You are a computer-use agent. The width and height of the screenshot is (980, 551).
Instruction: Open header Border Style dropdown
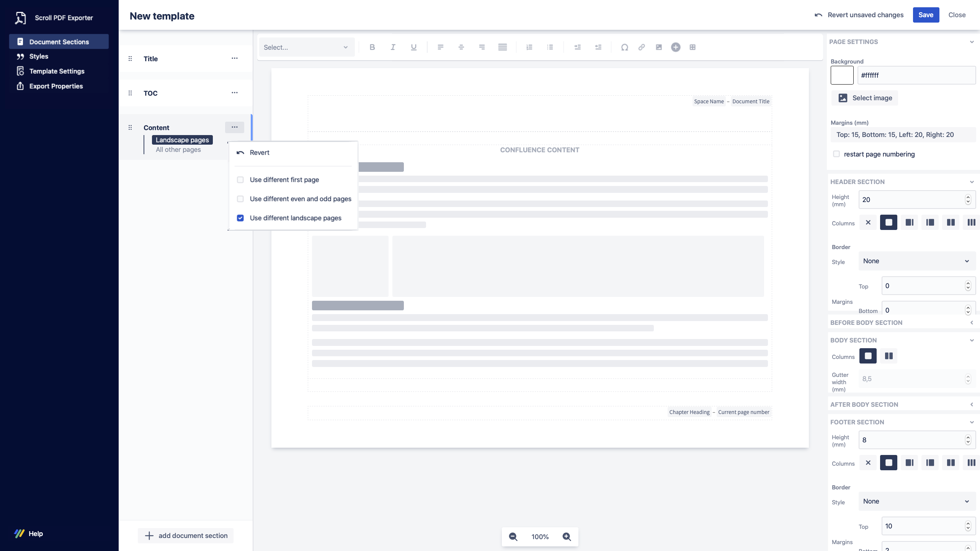tap(916, 261)
